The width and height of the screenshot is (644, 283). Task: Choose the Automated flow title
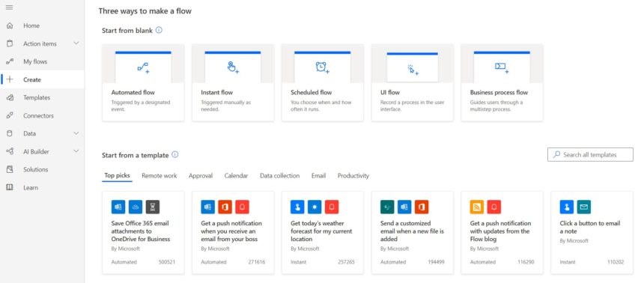tap(133, 92)
